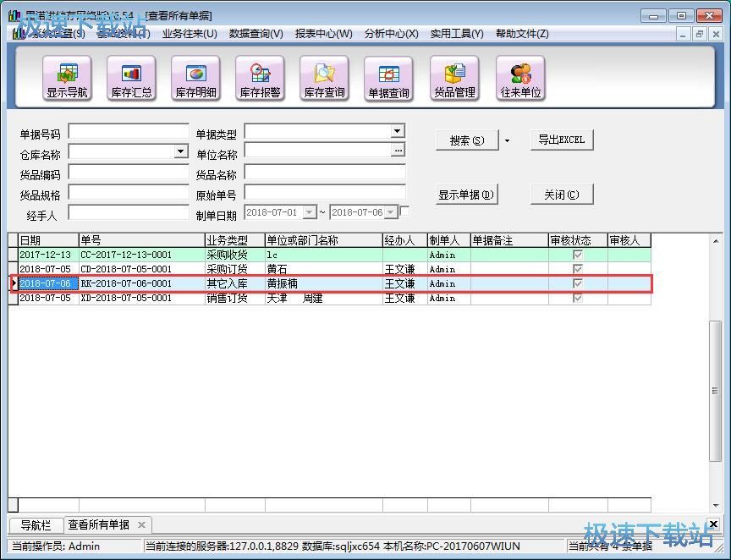Focus the 货品规格 input field

(x=129, y=192)
